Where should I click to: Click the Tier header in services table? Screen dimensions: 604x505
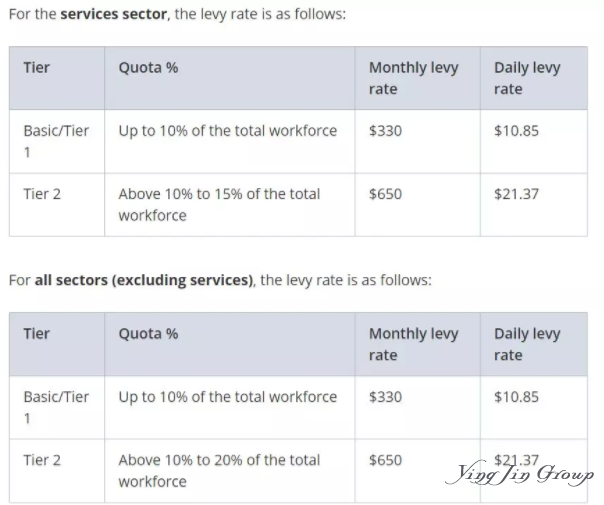(57, 78)
